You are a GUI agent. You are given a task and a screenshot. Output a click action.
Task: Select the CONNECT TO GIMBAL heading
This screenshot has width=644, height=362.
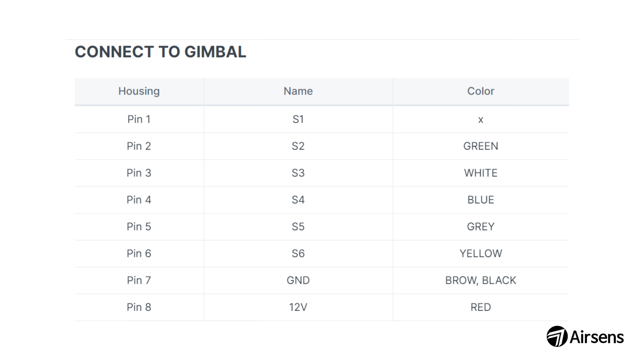click(x=160, y=52)
